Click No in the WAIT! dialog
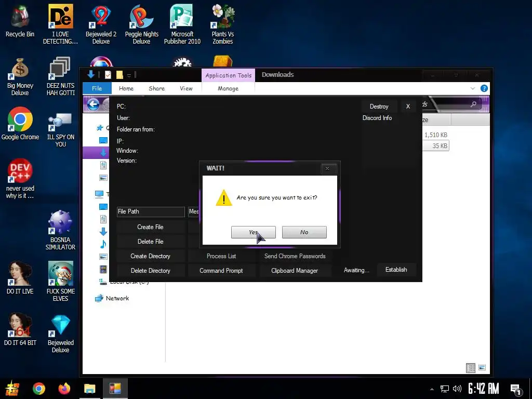 (x=304, y=232)
